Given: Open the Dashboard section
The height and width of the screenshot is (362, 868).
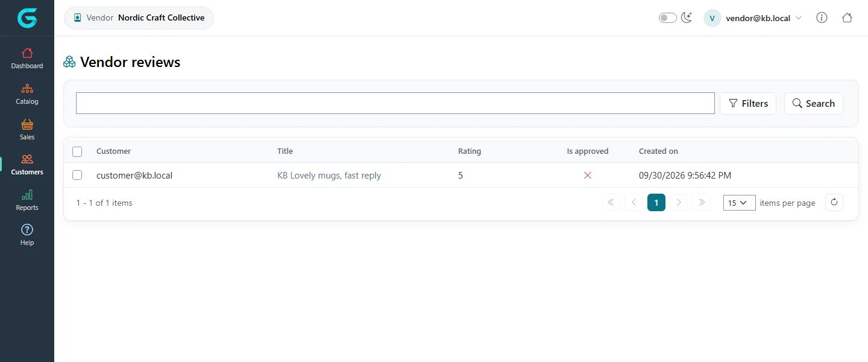Looking at the screenshot, I should (x=27, y=59).
